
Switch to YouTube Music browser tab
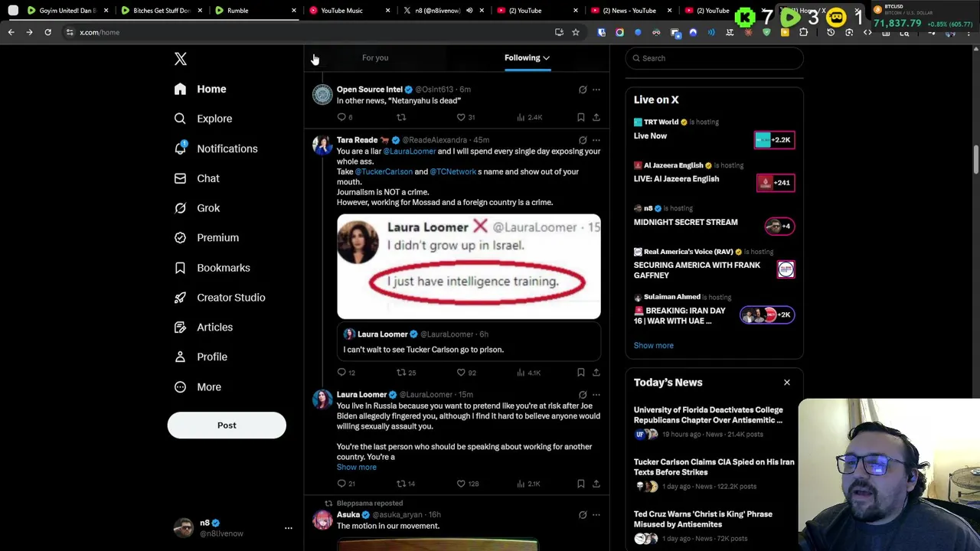(349, 11)
